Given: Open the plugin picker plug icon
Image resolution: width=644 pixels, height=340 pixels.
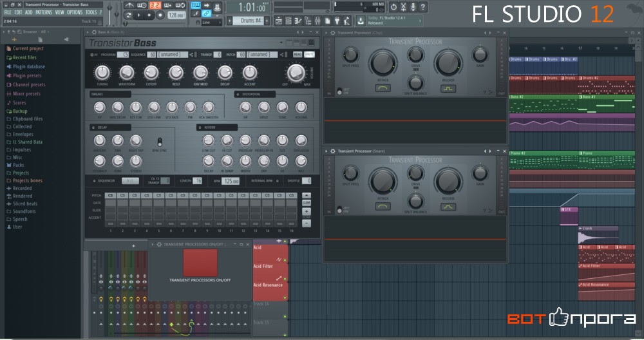Looking at the screenshot, I should (x=337, y=21).
